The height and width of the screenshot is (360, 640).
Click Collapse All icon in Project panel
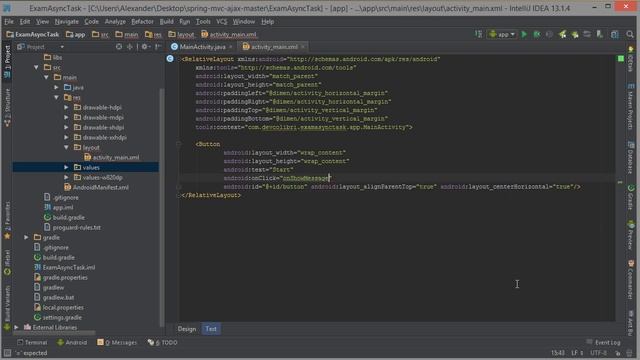130,47
